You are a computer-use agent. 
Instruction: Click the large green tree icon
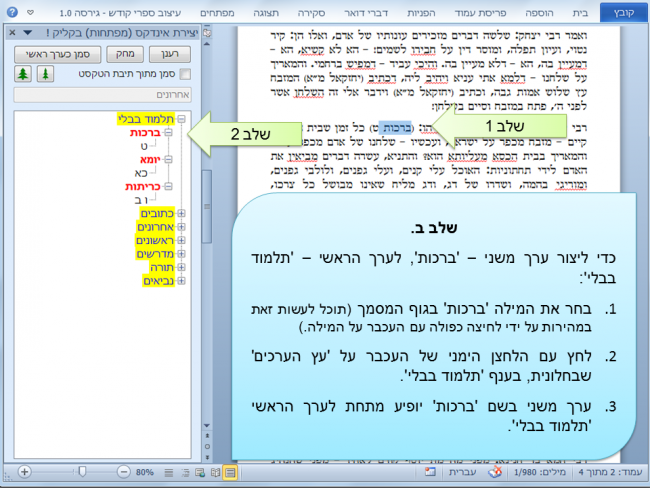coord(23,74)
